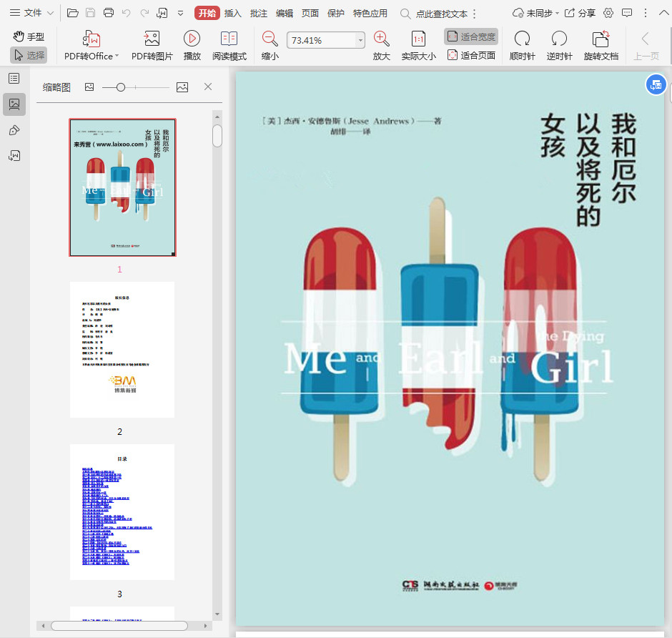This screenshot has width=672, height=638.
Task: Click the 73.41% zoom input field
Action: click(322, 40)
